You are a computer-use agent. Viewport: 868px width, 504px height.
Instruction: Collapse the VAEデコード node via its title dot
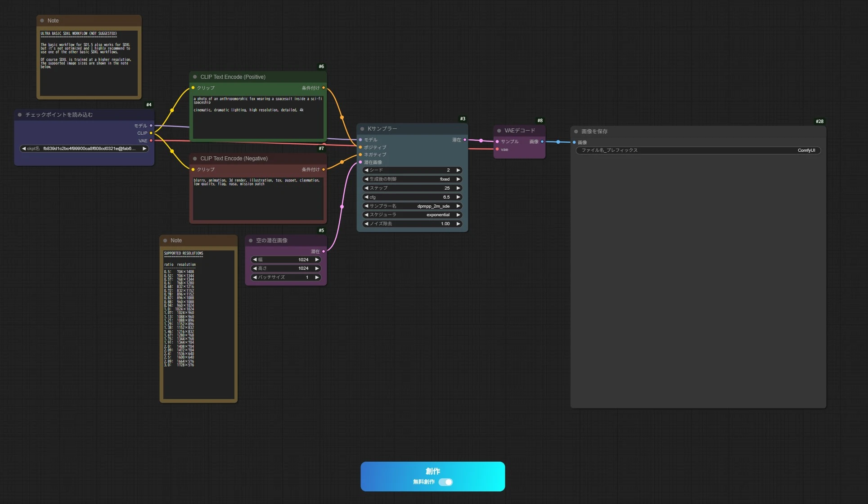(499, 131)
